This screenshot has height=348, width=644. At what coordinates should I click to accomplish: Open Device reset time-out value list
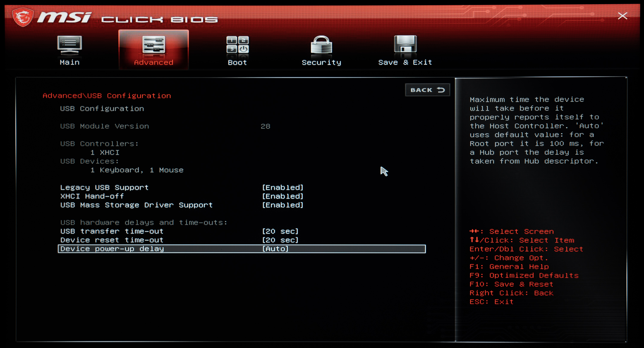click(x=280, y=240)
